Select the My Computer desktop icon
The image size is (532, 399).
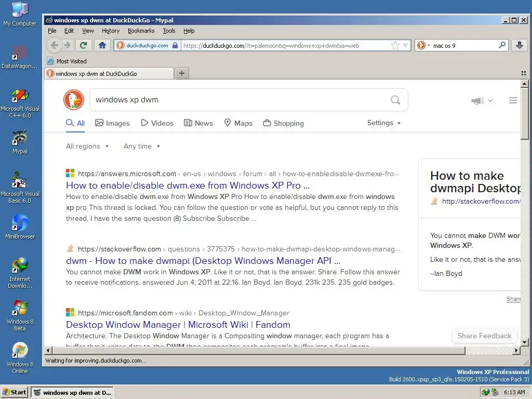tap(20, 14)
